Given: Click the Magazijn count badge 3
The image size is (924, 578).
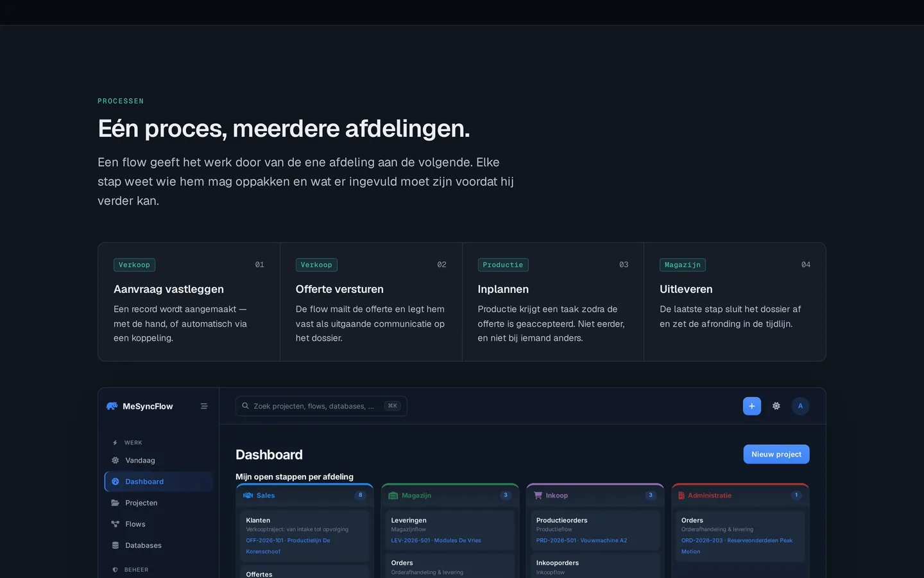Looking at the screenshot, I should pyautogui.click(x=506, y=495).
